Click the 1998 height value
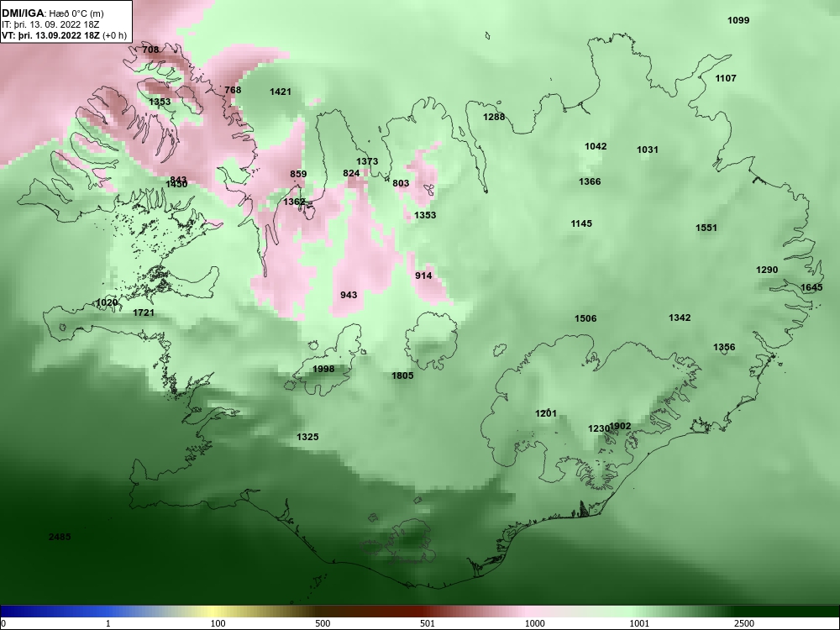Image resolution: width=840 pixels, height=630 pixels. 323,369
